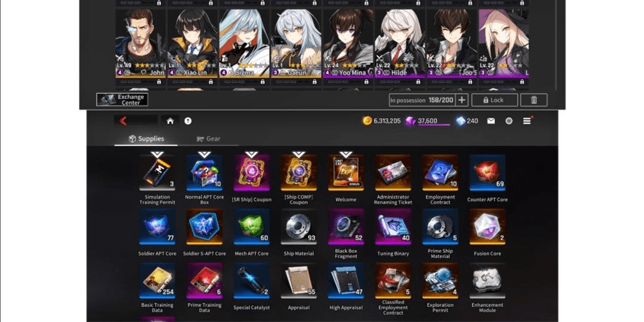This screenshot has width=644, height=322.
Task: Open the Prime Training Data item
Action: [x=204, y=281]
